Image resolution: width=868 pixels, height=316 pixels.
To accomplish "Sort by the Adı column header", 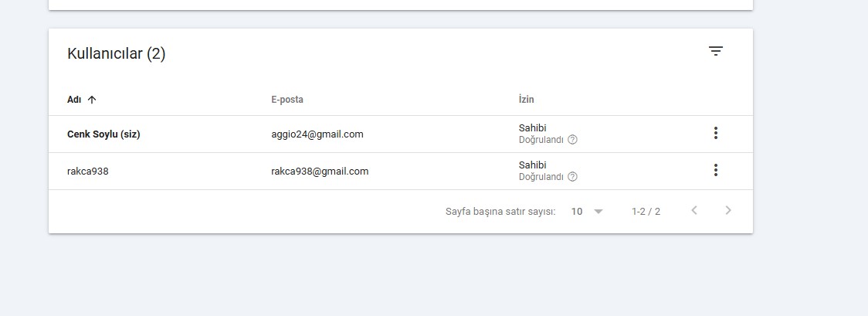I will tap(74, 100).
